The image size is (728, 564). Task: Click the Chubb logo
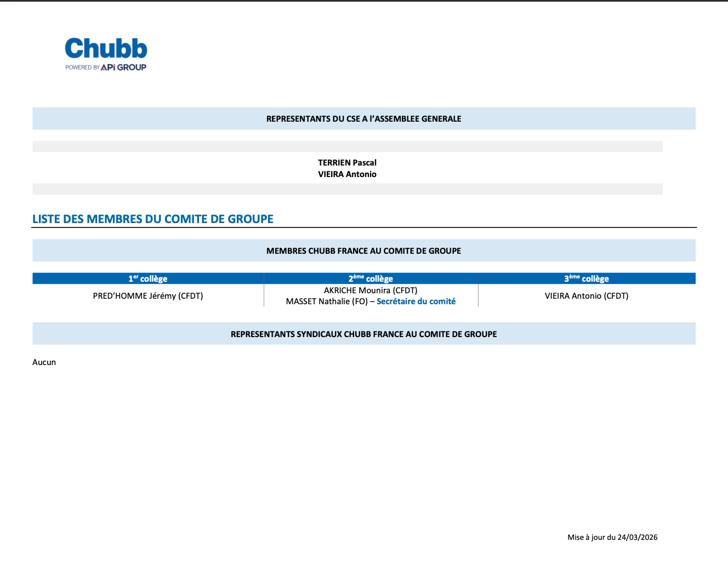point(106,49)
